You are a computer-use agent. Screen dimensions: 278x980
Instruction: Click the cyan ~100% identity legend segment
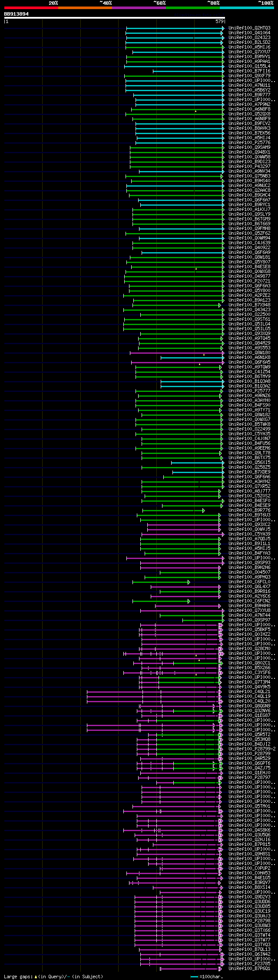pos(246,8)
